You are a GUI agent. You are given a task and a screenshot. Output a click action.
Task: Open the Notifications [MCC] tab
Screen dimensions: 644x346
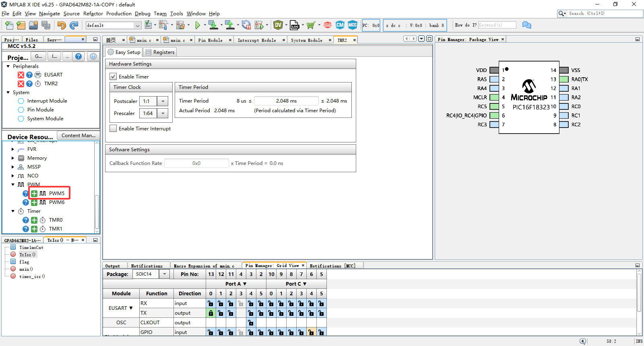(x=332, y=266)
